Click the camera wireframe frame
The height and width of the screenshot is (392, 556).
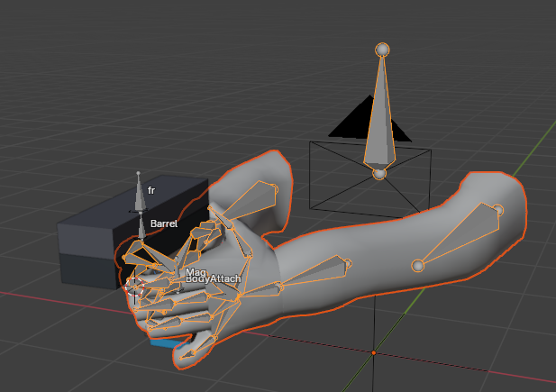(x=370, y=179)
